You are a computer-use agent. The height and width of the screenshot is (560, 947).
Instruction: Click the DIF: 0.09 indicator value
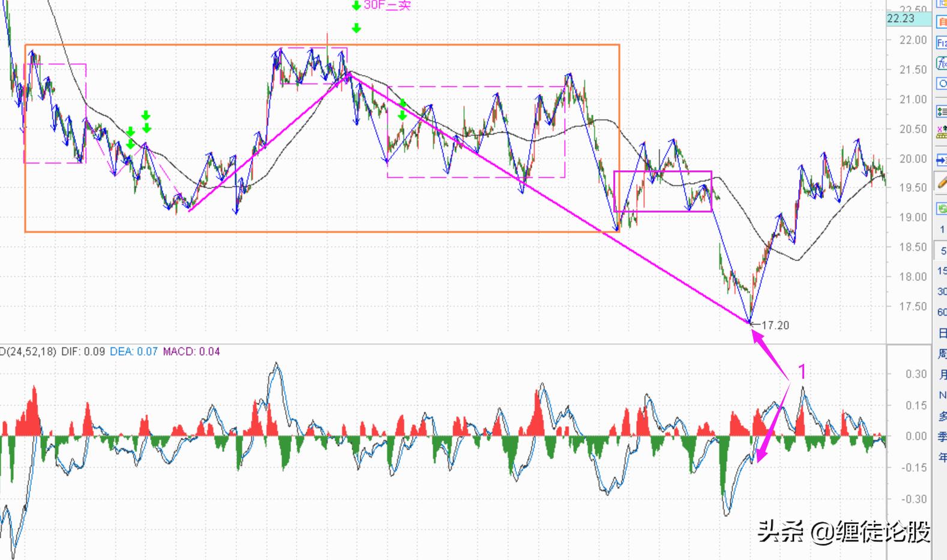(x=83, y=351)
